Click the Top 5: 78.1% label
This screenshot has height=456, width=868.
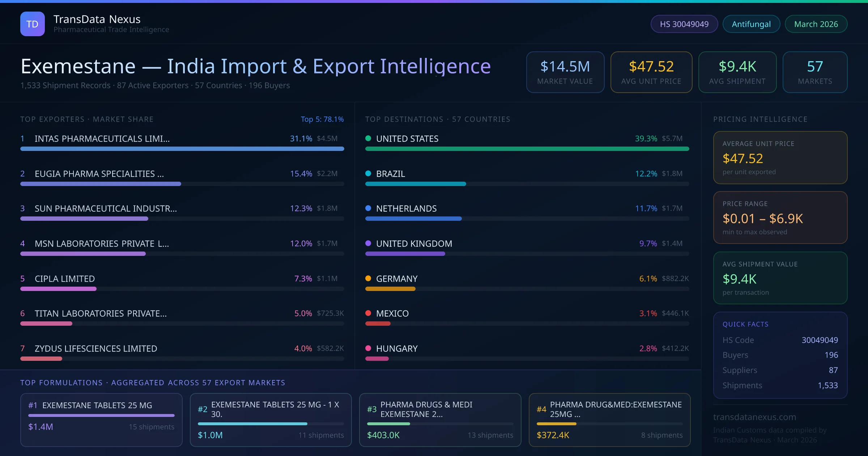pos(322,119)
